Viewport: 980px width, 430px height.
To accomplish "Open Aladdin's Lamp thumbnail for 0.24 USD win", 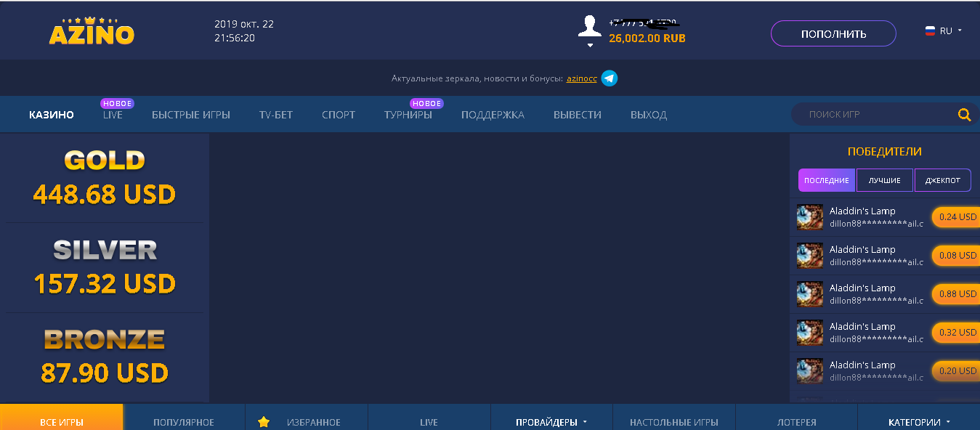I will tap(810, 217).
